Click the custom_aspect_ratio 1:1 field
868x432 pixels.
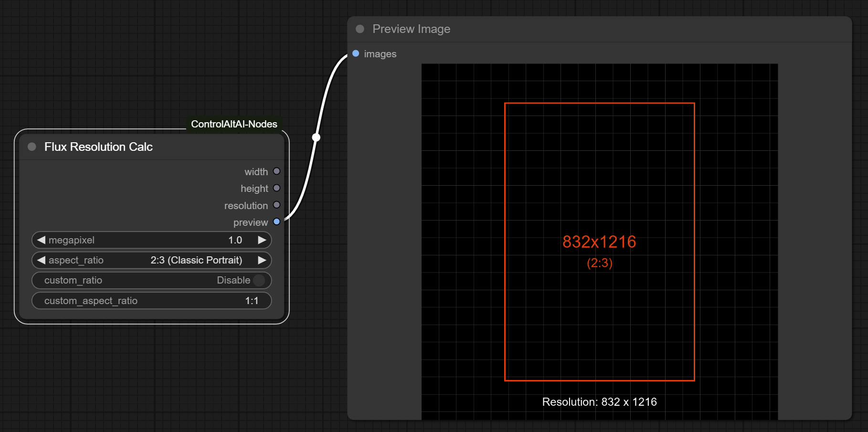(151, 301)
